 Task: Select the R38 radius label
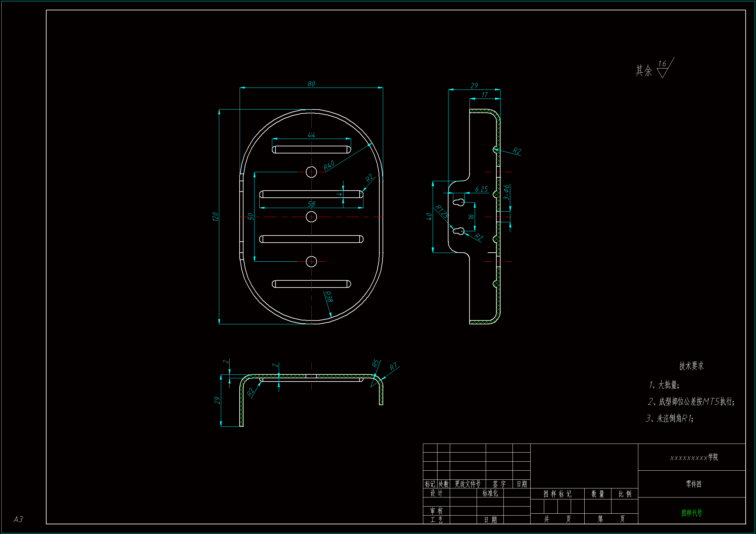(x=329, y=297)
